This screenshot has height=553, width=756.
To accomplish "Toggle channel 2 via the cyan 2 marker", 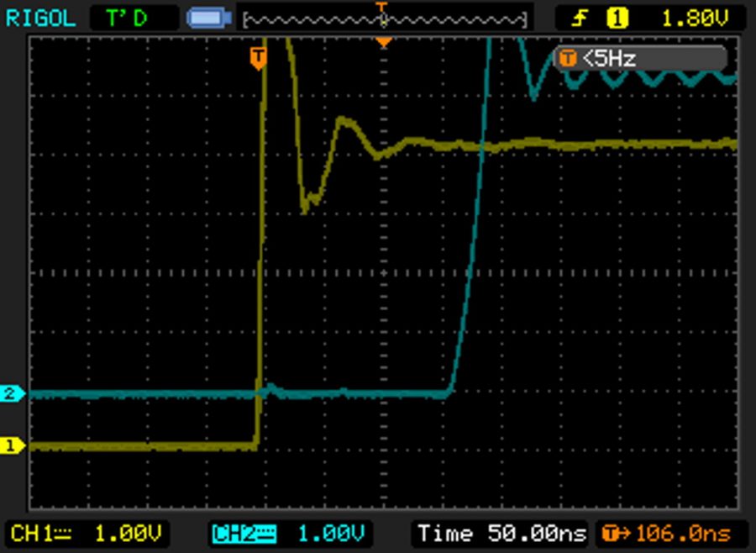I will 12,391.
